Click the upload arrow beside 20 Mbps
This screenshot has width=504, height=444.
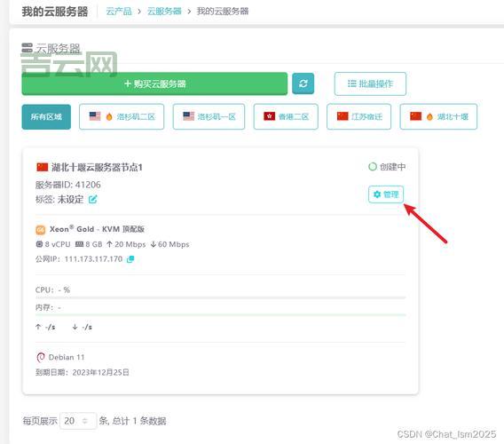click(110, 244)
